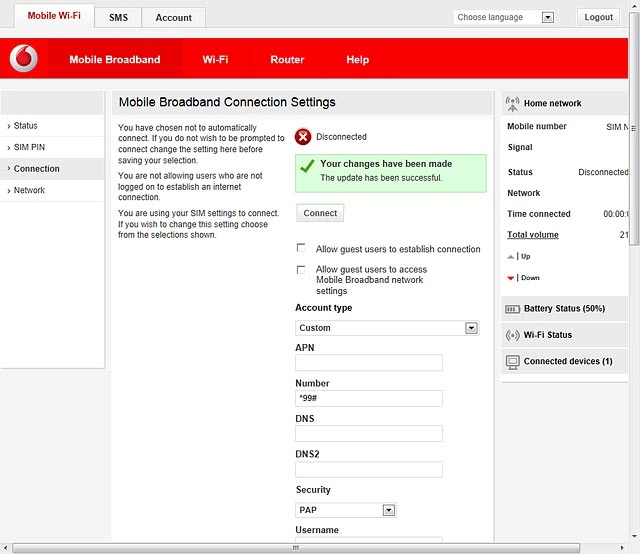
Task: Click the horizontal scrollbar right arrow
Action: (622, 547)
